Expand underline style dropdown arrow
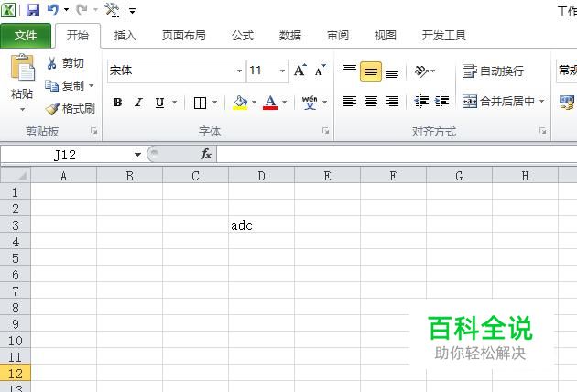 point(174,102)
